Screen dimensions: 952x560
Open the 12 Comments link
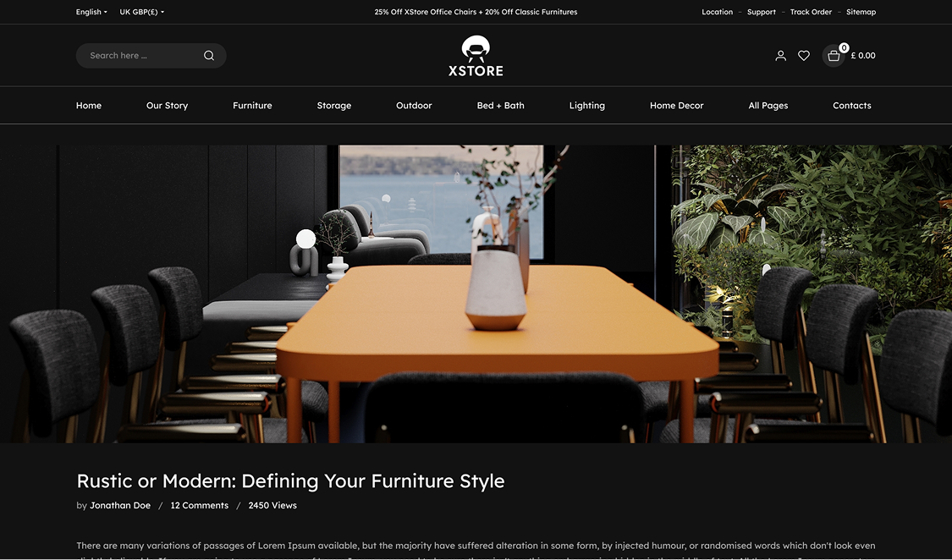[x=199, y=506]
